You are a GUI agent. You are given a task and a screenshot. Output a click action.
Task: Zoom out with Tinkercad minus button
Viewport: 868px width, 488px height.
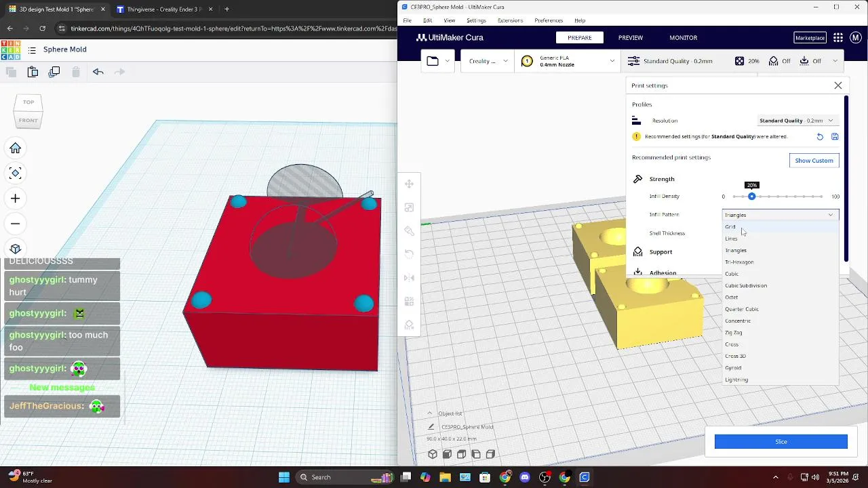click(16, 224)
